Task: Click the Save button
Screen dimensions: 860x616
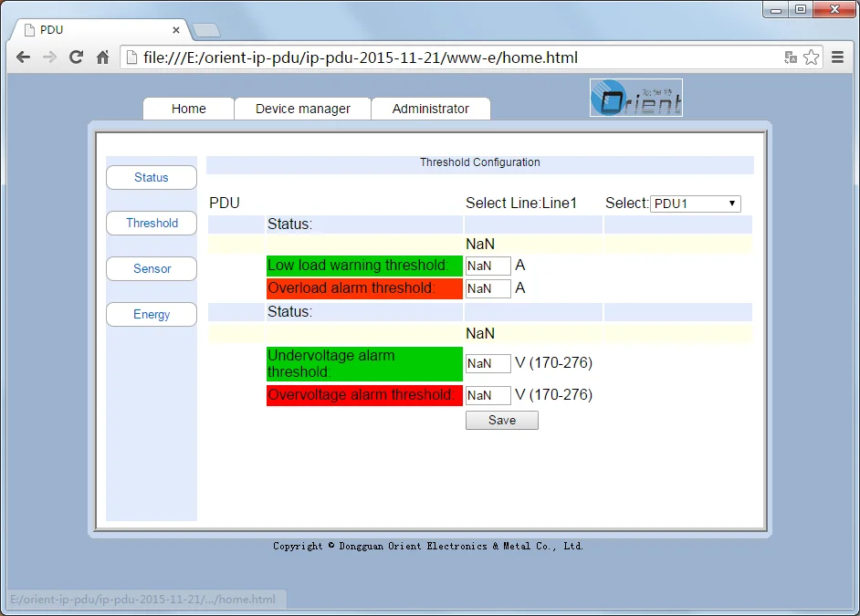Action: tap(501, 420)
